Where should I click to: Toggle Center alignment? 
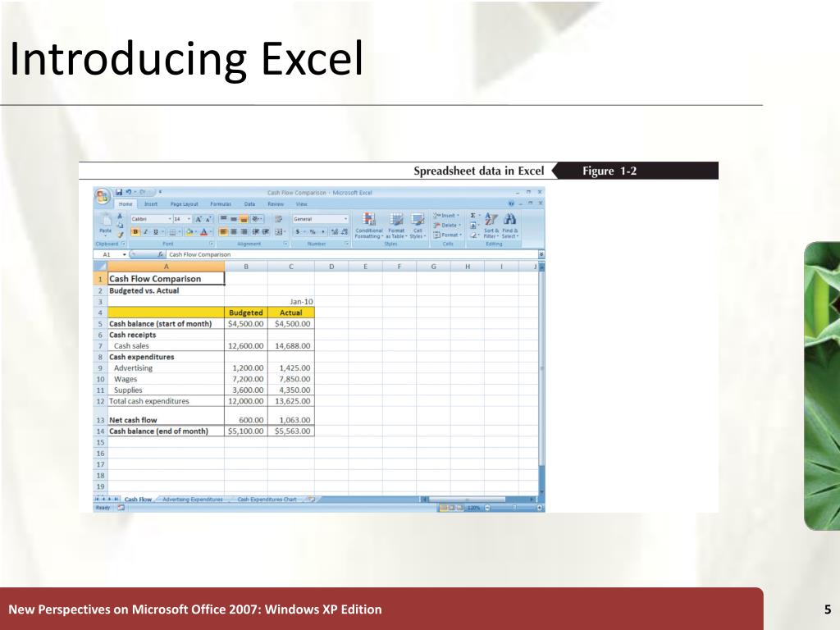click(234, 232)
